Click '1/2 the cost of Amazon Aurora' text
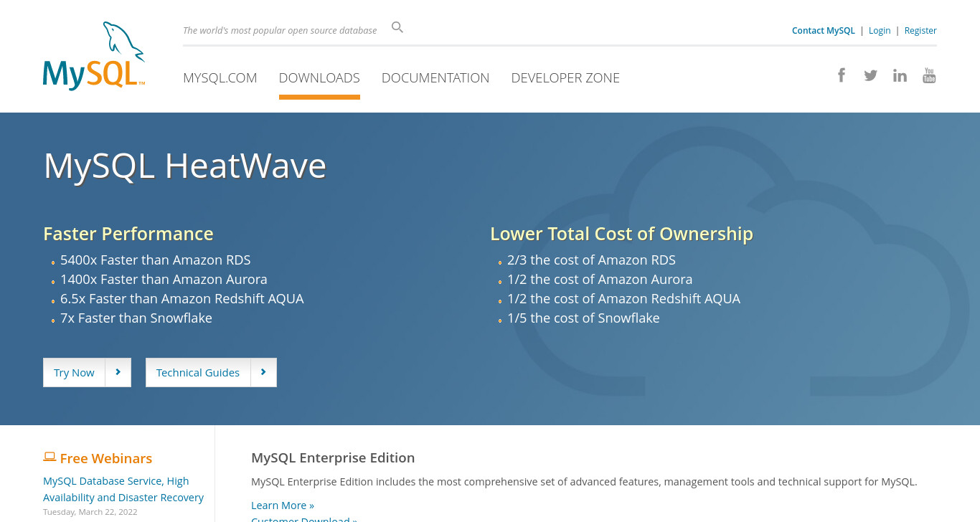 click(600, 279)
